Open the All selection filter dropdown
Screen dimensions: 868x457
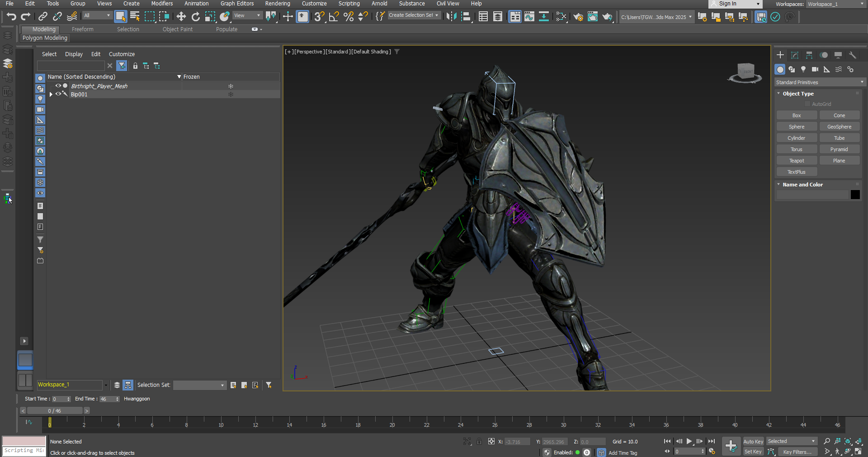(x=97, y=15)
